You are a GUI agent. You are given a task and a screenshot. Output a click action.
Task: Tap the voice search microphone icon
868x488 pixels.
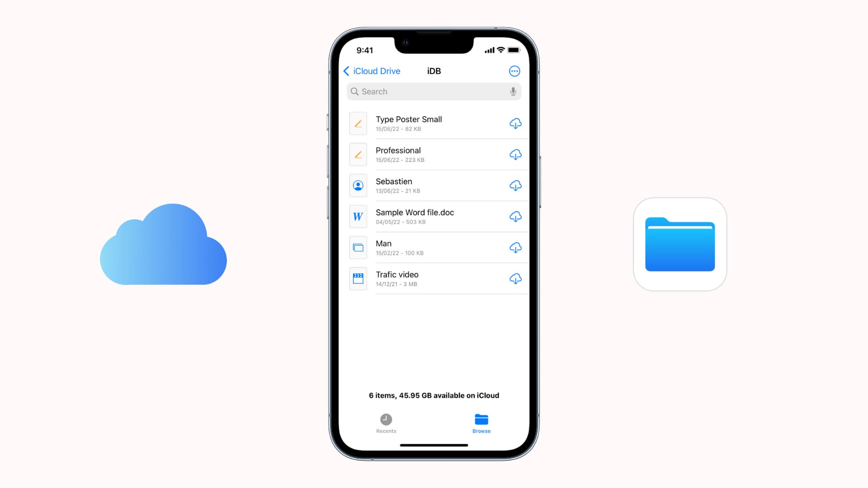pos(512,92)
